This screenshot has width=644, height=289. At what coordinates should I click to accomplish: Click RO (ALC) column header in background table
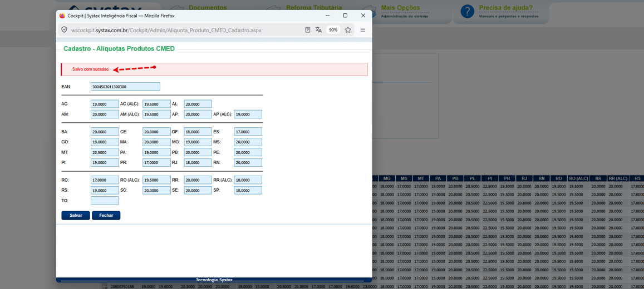coord(579,178)
